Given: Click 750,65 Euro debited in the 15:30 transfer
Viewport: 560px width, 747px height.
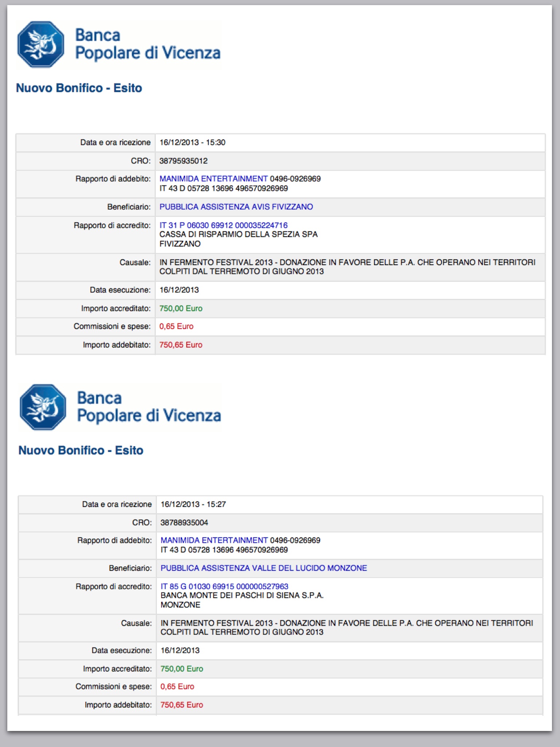Looking at the screenshot, I should [181, 345].
